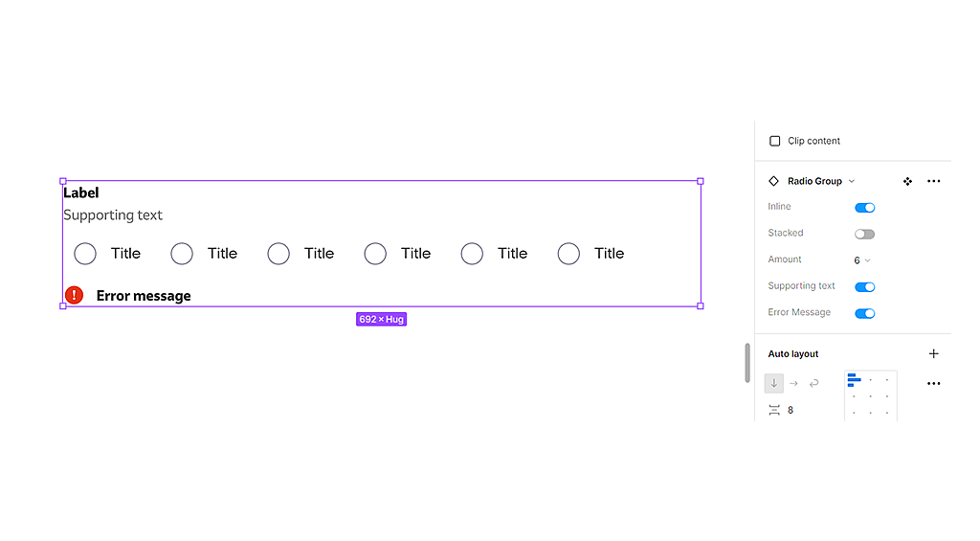
Task: Select wrap auto layout direction
Action: (813, 383)
